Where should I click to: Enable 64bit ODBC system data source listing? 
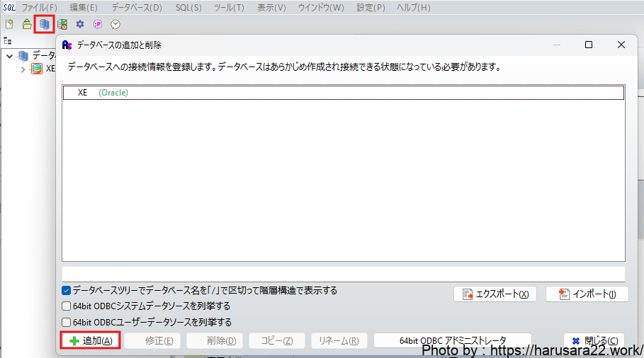click(x=67, y=306)
